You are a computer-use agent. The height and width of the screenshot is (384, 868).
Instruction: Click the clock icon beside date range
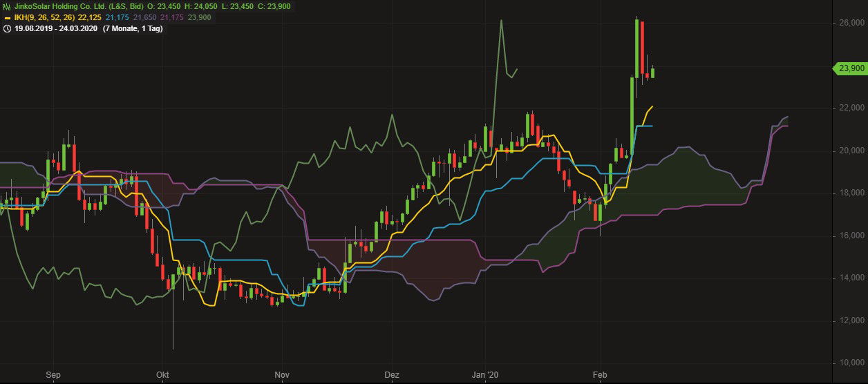coord(7,28)
